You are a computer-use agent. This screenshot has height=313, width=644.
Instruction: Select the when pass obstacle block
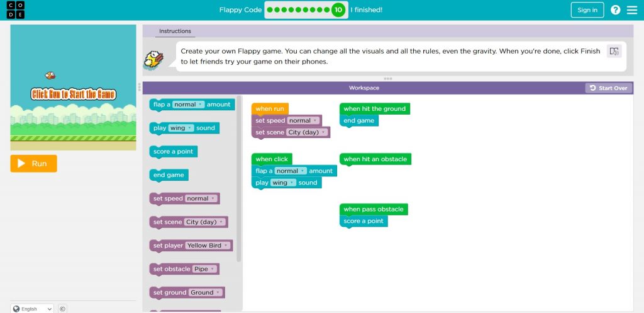[374, 209]
